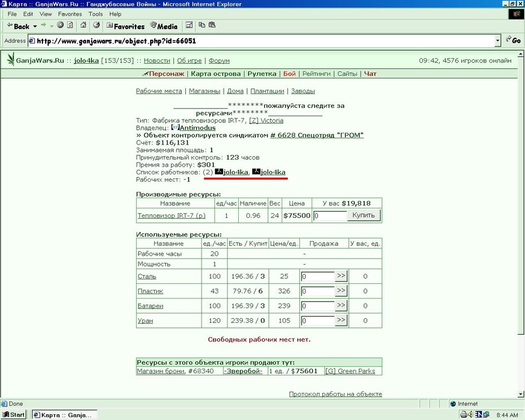Viewport: 525px width, 420px height.
Task: Open Рабочие места link
Action: pos(159,91)
